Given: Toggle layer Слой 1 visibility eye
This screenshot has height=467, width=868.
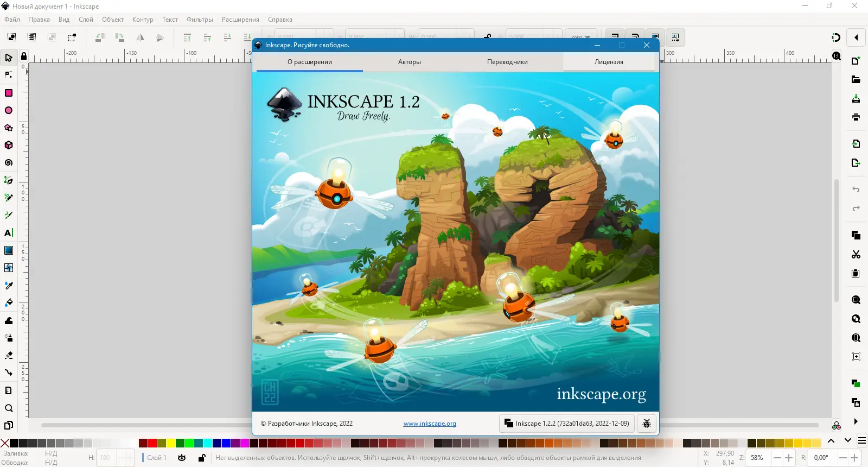Looking at the screenshot, I should click(182, 458).
